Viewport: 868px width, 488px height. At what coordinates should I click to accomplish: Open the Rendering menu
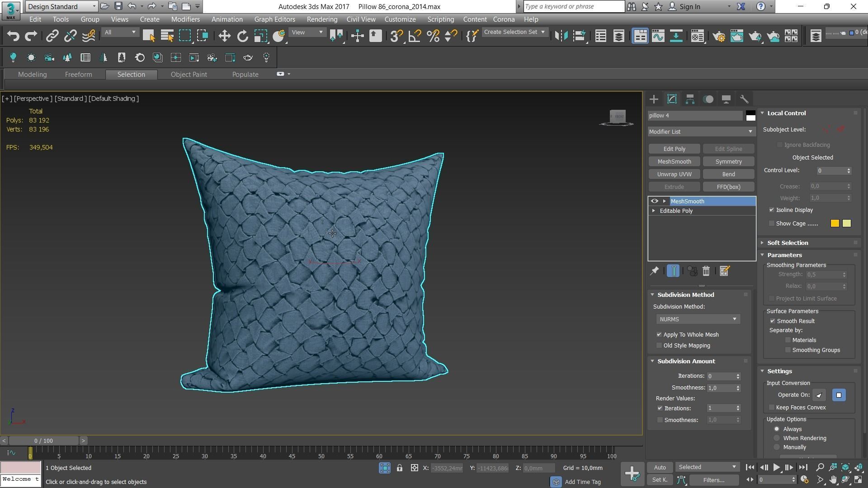click(322, 19)
